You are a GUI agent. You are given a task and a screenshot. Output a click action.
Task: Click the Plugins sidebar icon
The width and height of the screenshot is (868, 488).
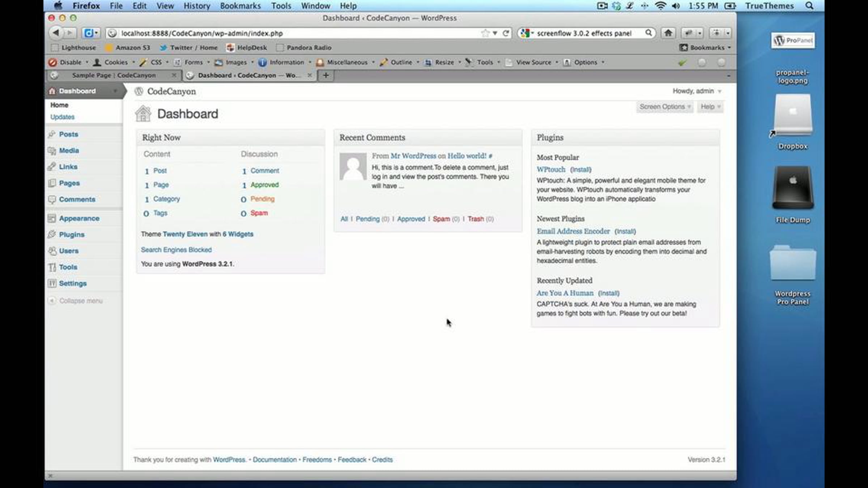tap(52, 234)
